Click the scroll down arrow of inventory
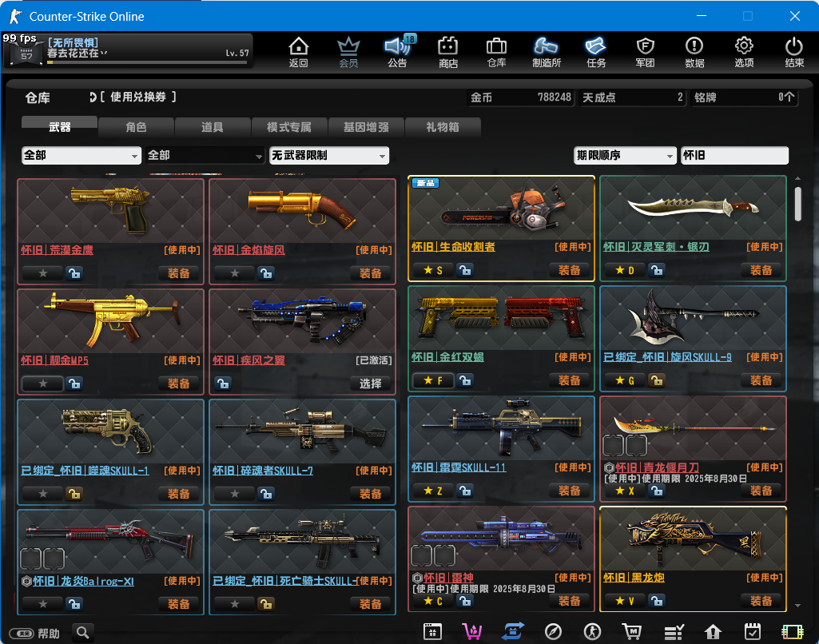 point(797,606)
